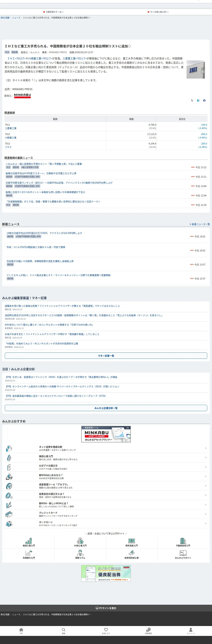Open みんかぶ企業分析一覧 button

click(106, 408)
